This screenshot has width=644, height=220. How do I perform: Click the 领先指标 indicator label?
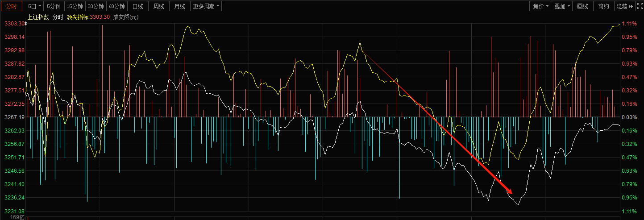click(78, 17)
